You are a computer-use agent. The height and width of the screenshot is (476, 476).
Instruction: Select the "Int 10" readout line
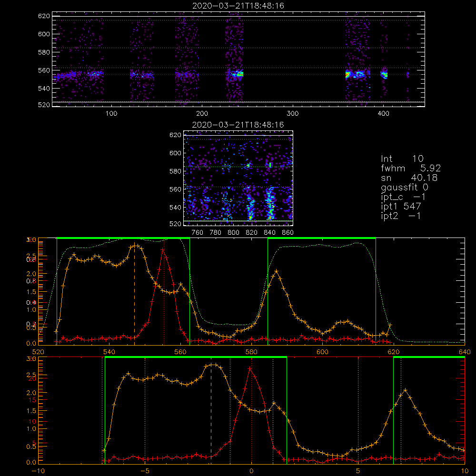coord(402,159)
